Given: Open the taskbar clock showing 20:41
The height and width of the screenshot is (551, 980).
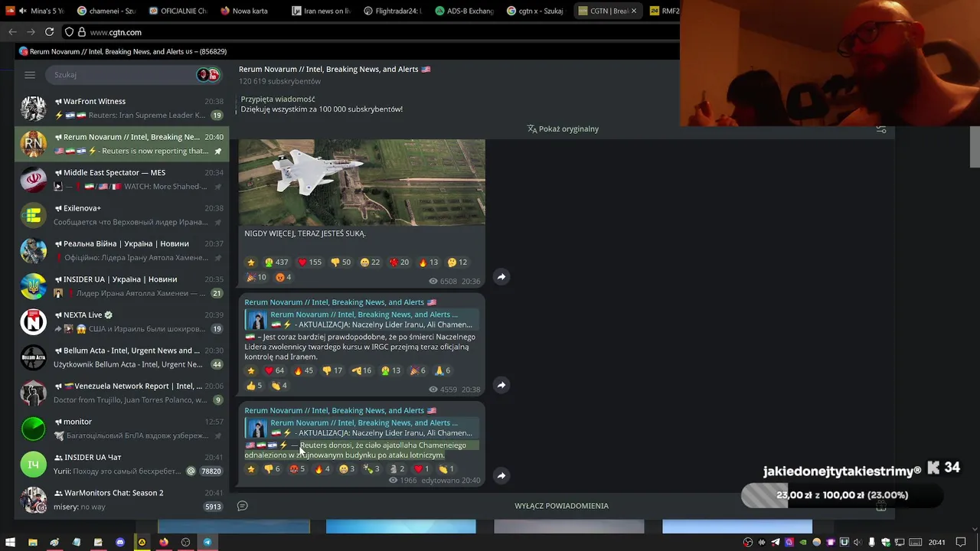Looking at the screenshot, I should point(937,543).
